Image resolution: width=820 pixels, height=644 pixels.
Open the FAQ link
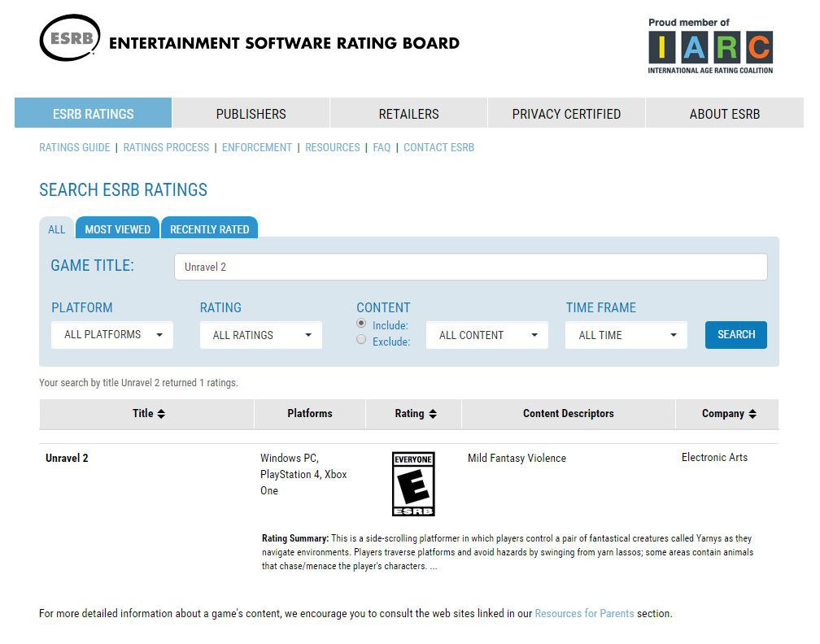(382, 147)
